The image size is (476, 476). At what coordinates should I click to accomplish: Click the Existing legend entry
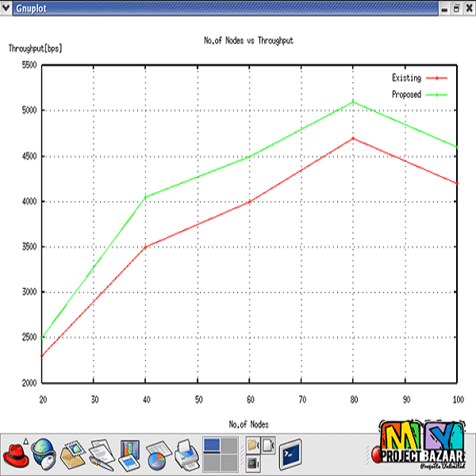point(406,78)
